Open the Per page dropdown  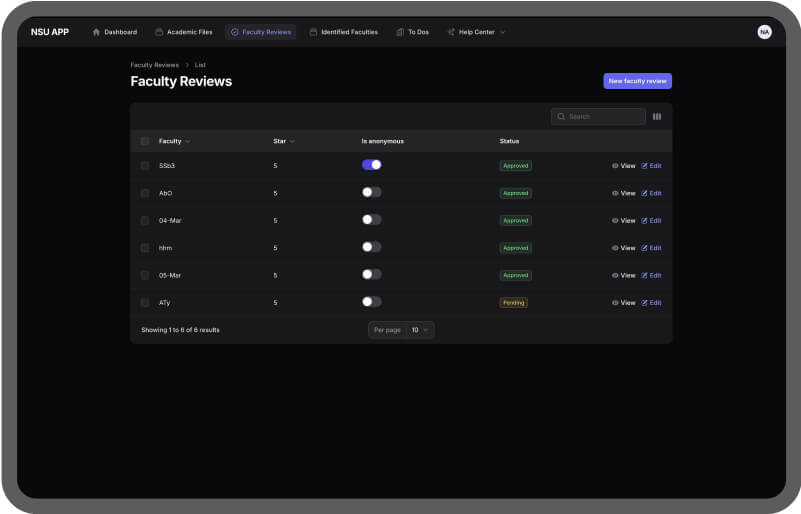click(x=419, y=329)
